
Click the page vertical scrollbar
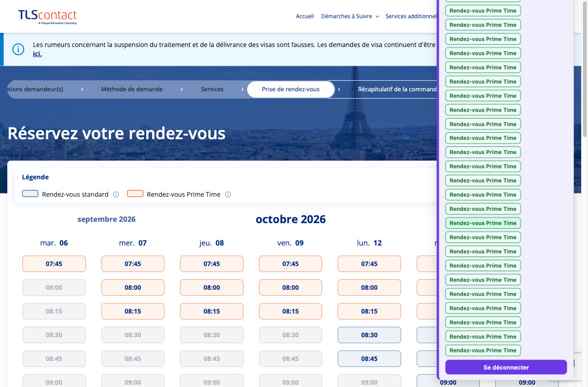(585, 68)
